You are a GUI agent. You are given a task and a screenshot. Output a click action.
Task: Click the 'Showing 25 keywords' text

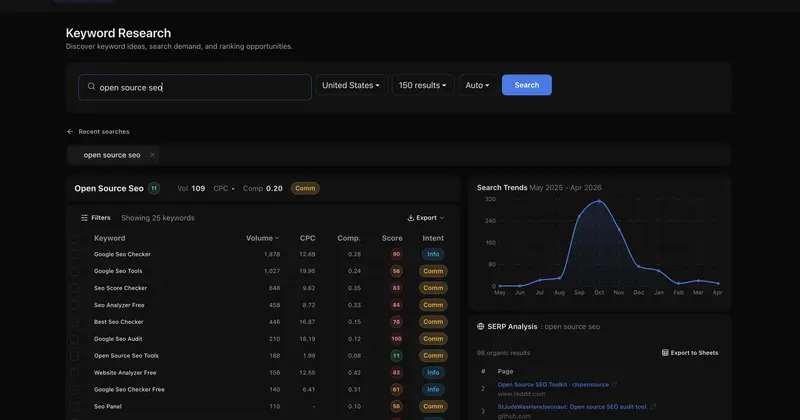point(158,218)
